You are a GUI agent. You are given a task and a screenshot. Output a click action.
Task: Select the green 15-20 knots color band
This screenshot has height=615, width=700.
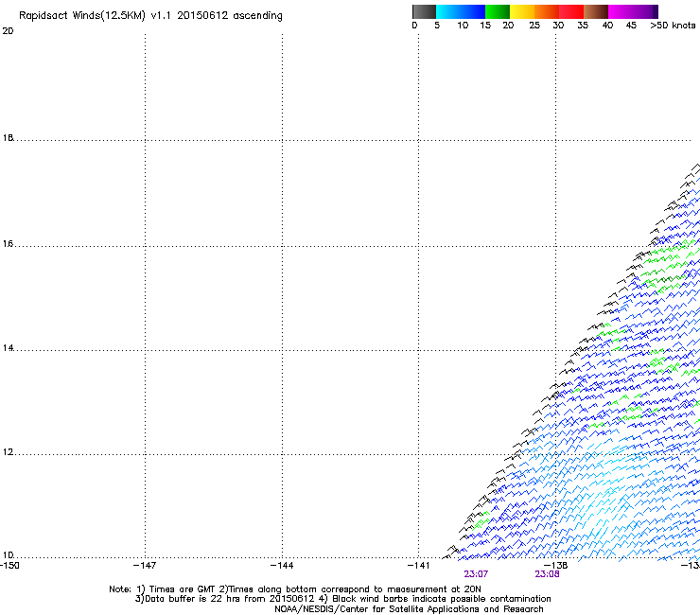click(498, 11)
